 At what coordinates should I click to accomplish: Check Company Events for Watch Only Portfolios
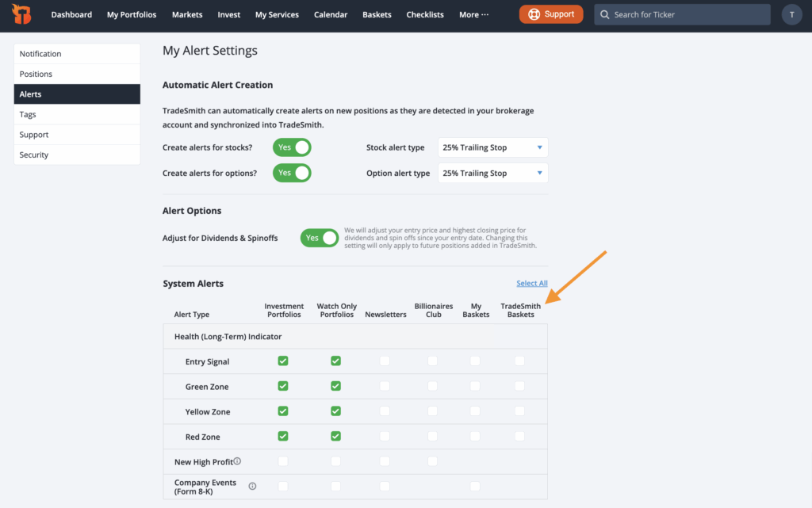pyautogui.click(x=335, y=487)
